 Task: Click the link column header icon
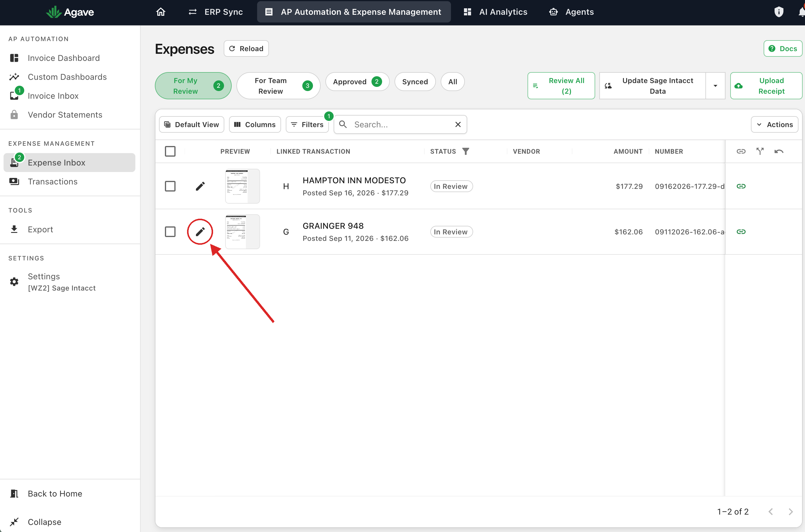[x=741, y=151]
